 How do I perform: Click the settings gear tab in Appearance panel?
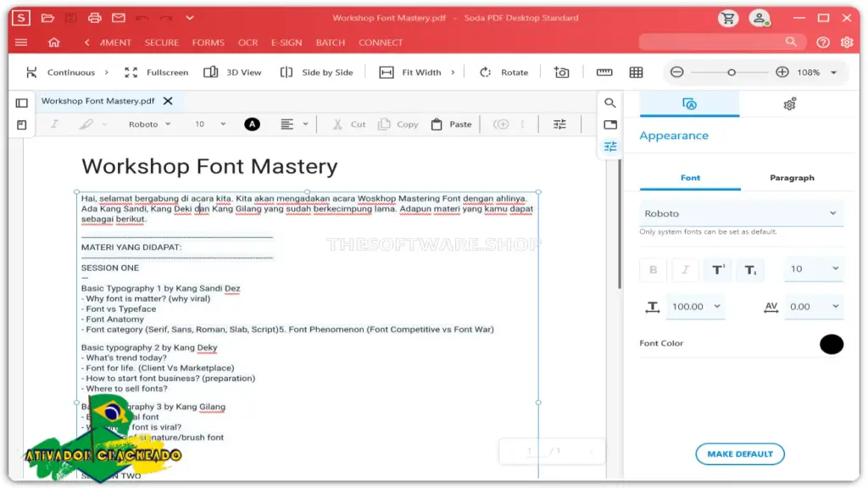pyautogui.click(x=789, y=104)
